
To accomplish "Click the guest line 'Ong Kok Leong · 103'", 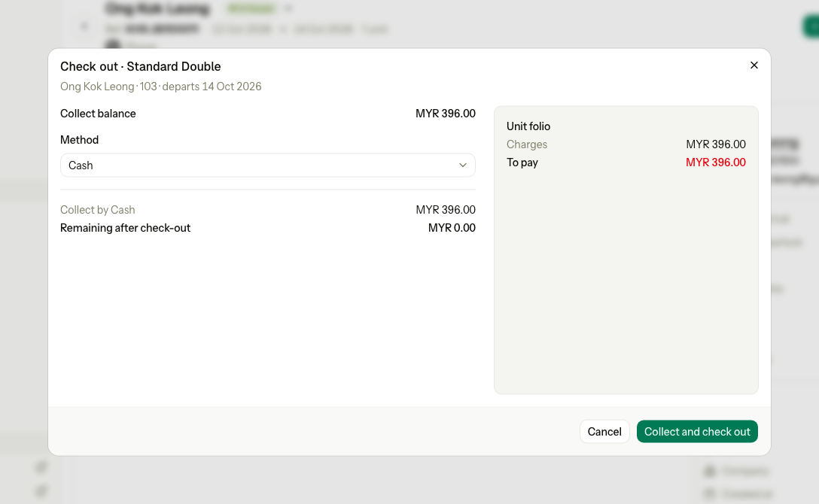I will tap(108, 87).
